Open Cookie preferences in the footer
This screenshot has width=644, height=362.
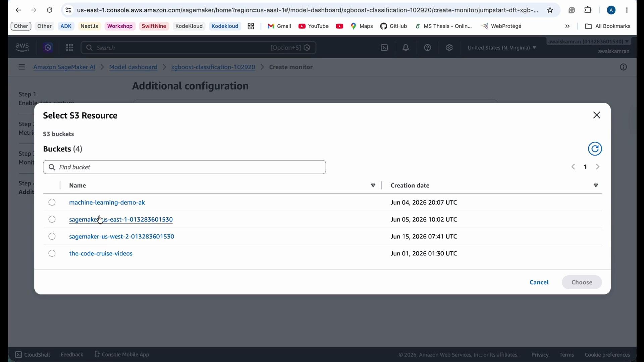click(607, 355)
